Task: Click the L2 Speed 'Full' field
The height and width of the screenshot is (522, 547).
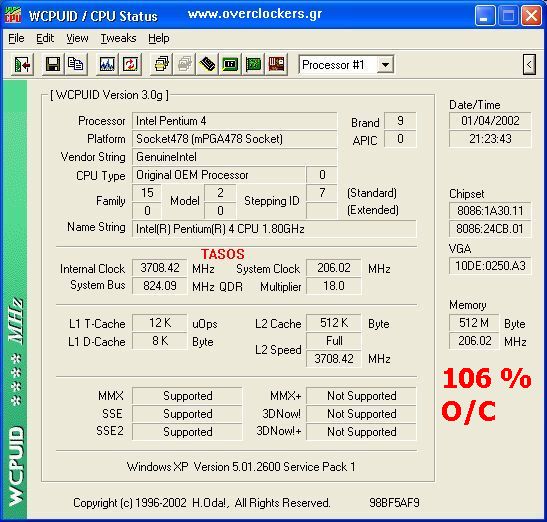Action: (334, 341)
